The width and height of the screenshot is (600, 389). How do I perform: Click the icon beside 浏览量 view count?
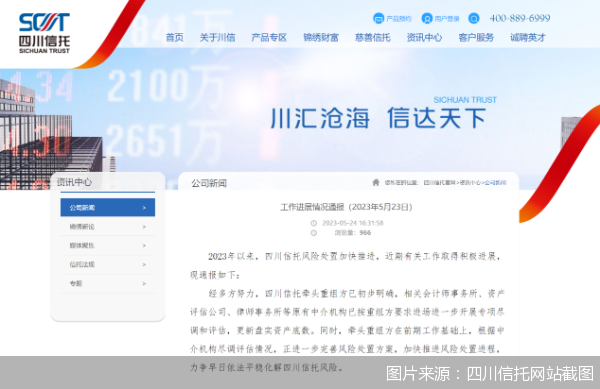coord(313,233)
